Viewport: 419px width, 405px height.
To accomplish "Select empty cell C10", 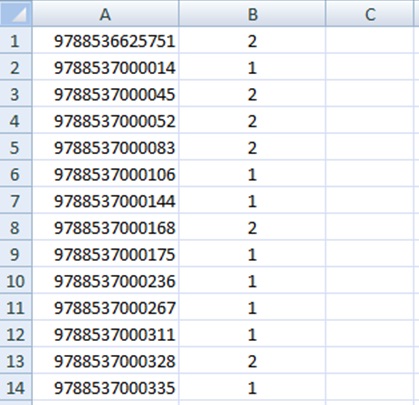I will [x=370, y=280].
